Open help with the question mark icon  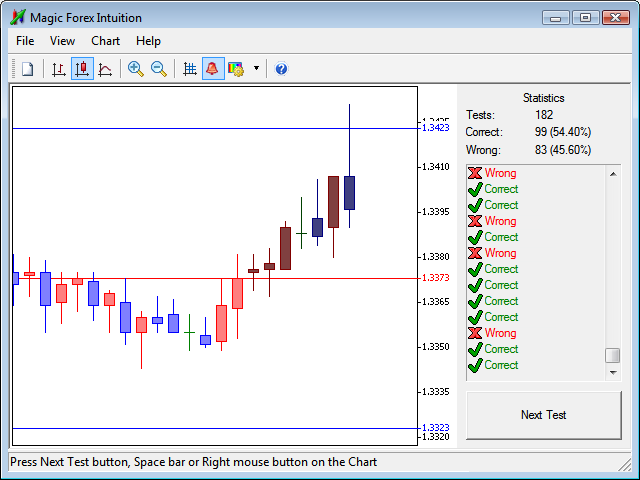281,69
